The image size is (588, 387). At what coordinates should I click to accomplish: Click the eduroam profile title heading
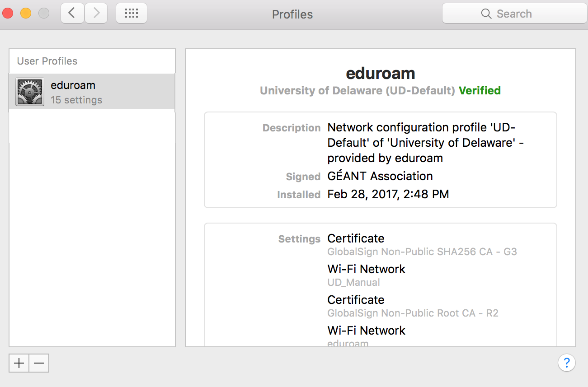[381, 73]
